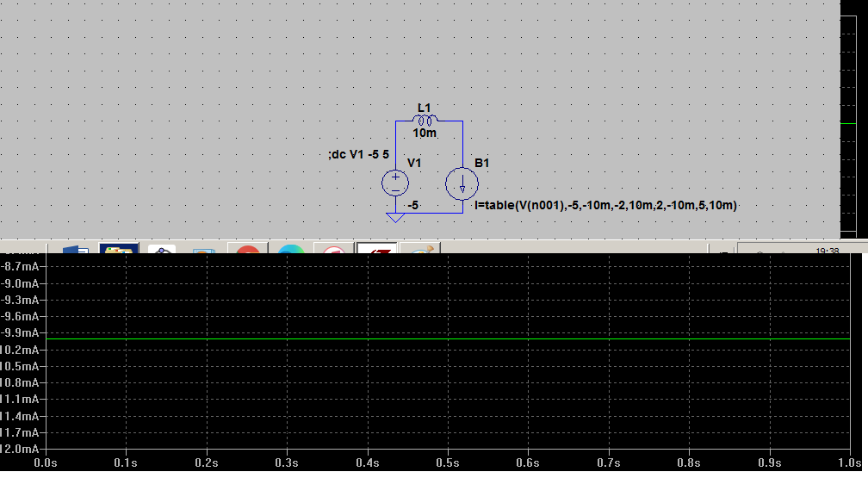Open the teal circular taskbar icon
This screenshot has width=868, height=478.
point(291,250)
